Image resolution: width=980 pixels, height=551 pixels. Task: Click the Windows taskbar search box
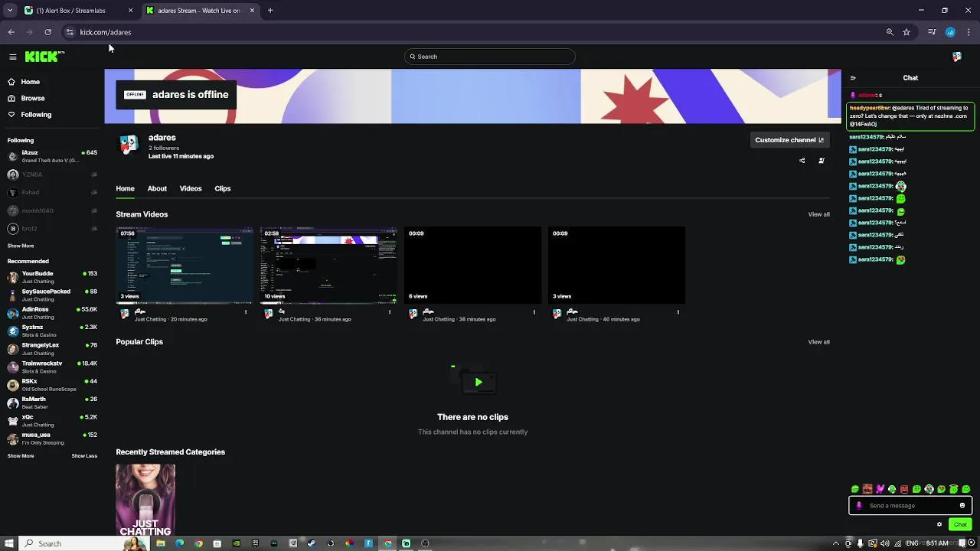(83, 543)
